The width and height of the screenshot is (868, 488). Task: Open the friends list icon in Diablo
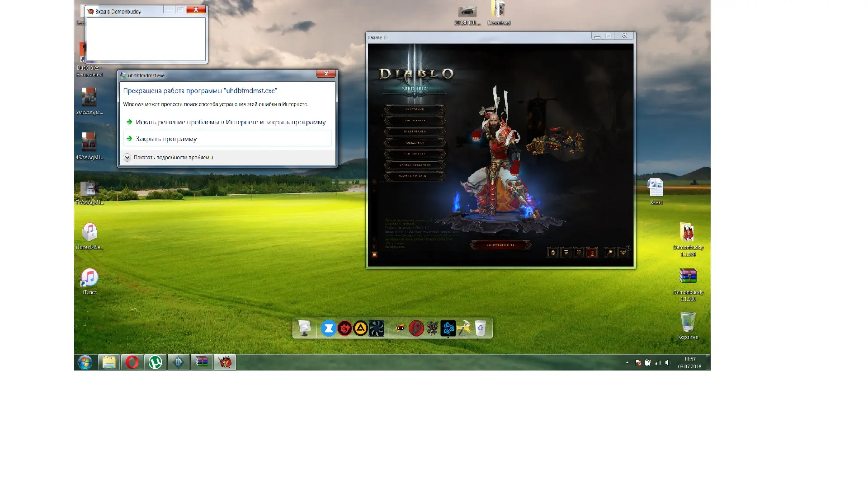click(623, 253)
